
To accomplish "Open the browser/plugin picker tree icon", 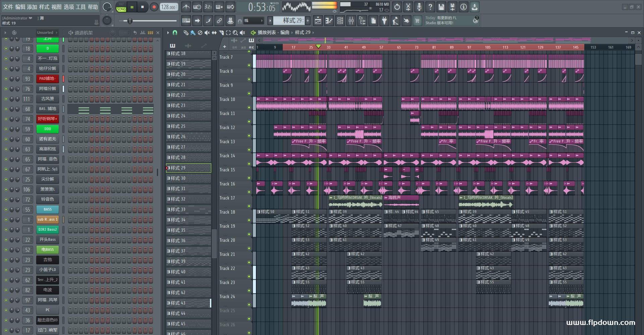I will [x=362, y=21].
